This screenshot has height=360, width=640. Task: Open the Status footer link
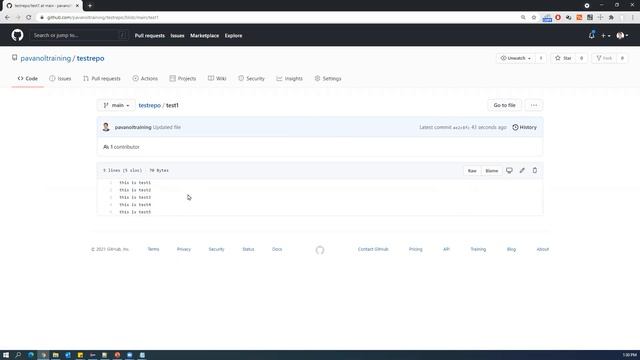click(x=248, y=249)
